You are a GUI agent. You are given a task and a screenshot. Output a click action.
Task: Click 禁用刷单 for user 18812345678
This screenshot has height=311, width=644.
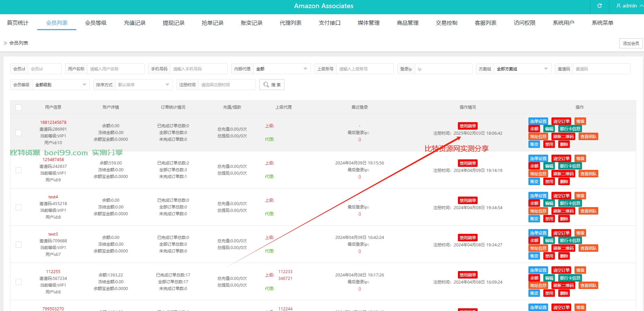click(x=468, y=126)
